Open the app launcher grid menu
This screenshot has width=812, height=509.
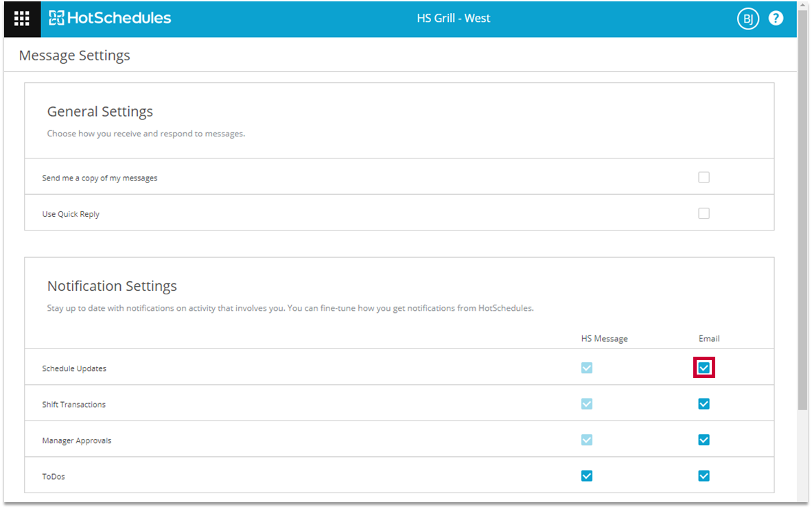[x=22, y=19]
